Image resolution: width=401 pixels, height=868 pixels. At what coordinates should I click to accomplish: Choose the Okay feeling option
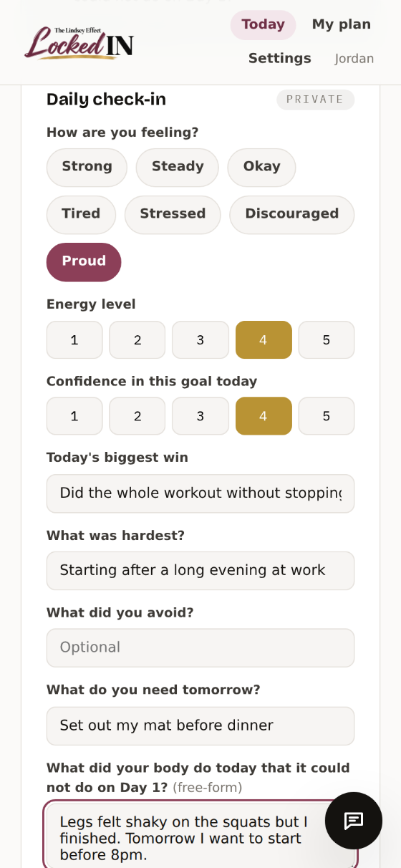click(261, 167)
